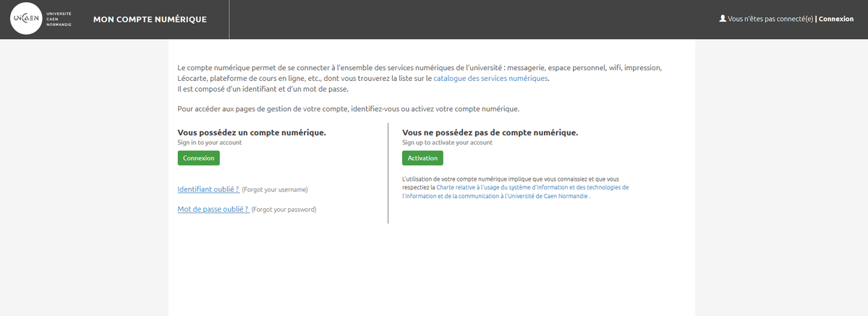This screenshot has height=316, width=868.
Task: Open the Identifiant oublié ? link
Action: (208, 189)
